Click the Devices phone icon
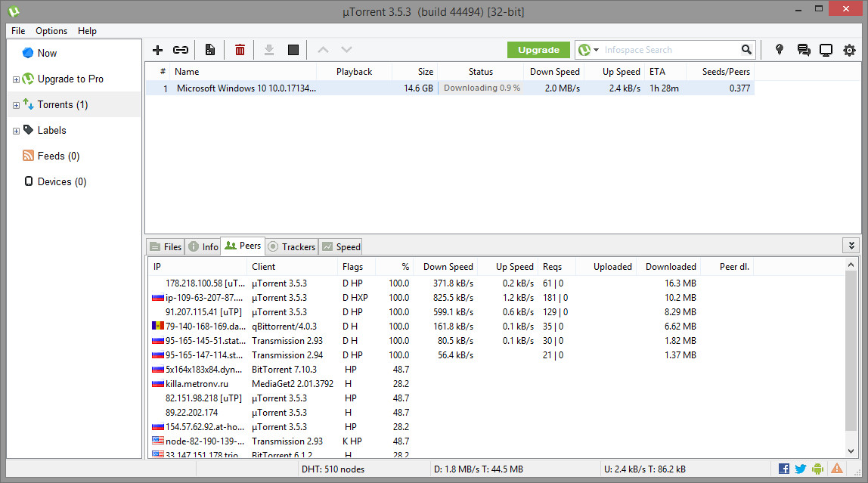The height and width of the screenshot is (483, 868). click(x=29, y=181)
